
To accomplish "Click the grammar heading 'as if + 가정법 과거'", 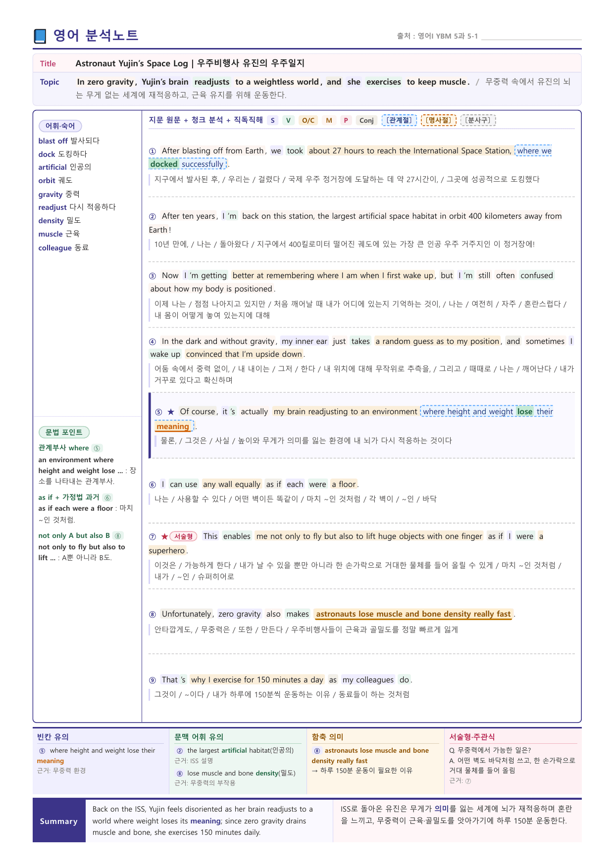I will [x=69, y=497].
